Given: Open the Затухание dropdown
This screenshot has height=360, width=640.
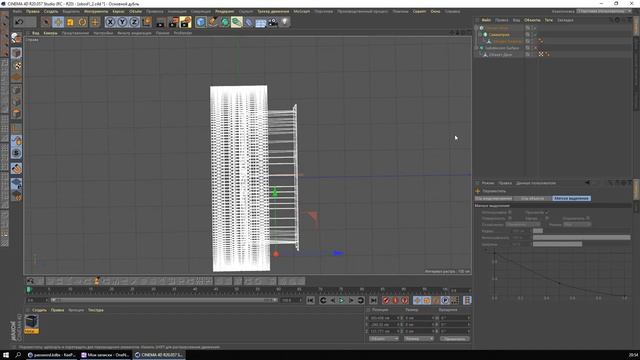Looking at the screenshot, I should click(523, 224).
